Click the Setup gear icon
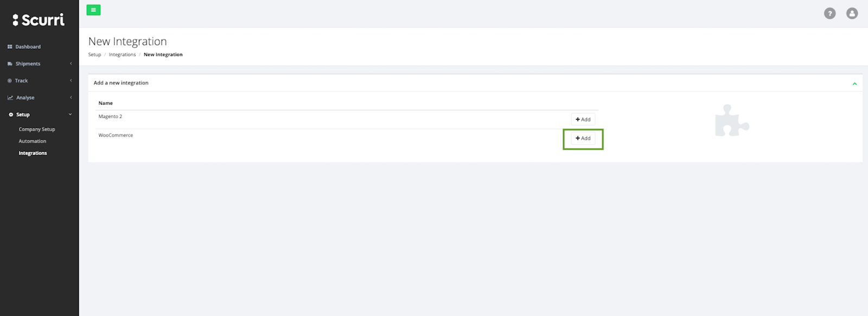Image resolution: width=868 pixels, height=316 pixels. point(11,114)
